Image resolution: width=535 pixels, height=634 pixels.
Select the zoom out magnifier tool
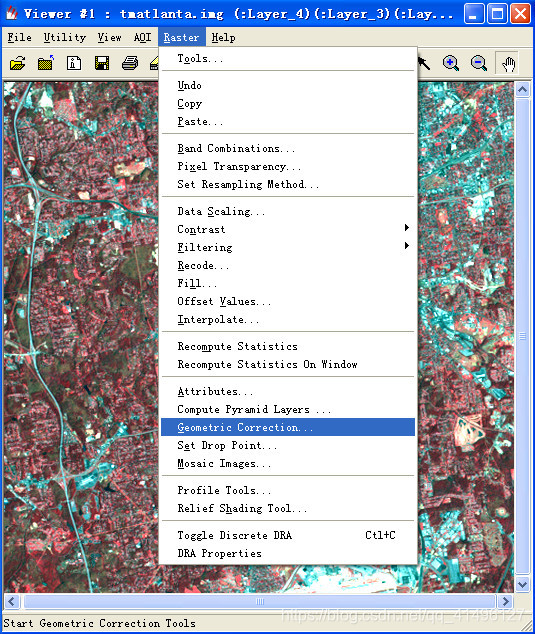479,63
